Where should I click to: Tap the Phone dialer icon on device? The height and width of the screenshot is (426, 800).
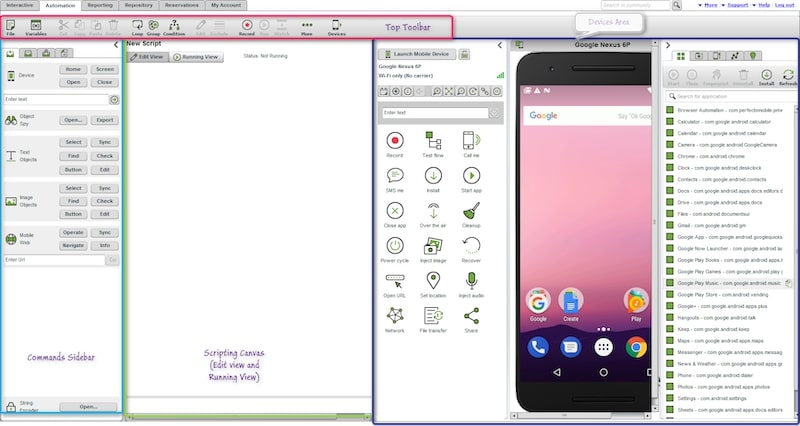(538, 347)
